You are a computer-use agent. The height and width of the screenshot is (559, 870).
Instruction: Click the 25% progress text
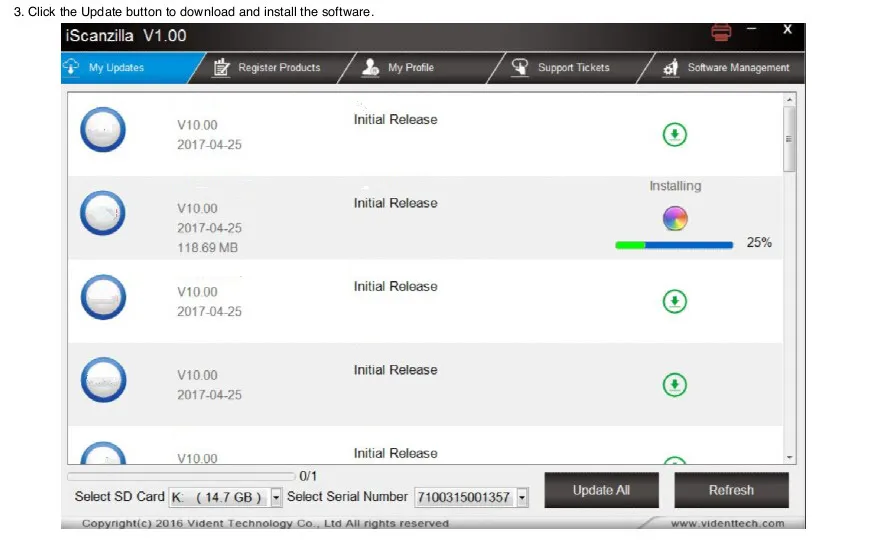759,243
